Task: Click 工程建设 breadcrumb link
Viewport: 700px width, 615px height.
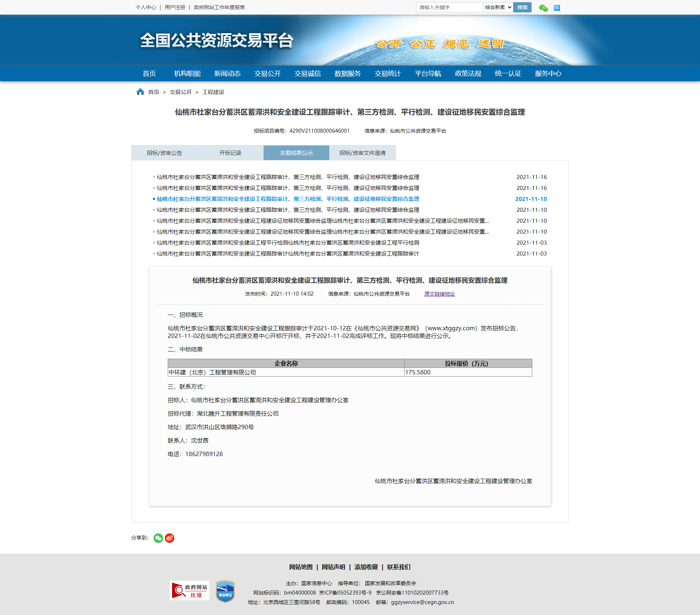Action: [x=213, y=92]
